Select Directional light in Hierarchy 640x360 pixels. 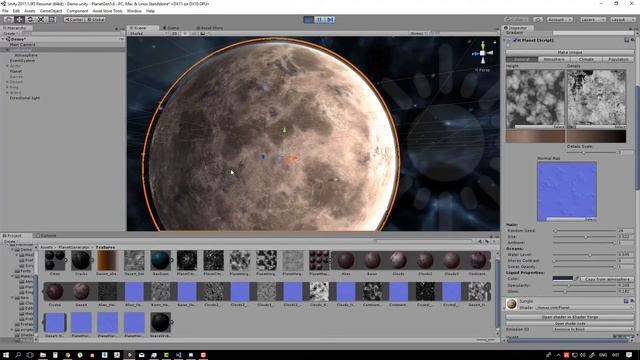click(25, 98)
